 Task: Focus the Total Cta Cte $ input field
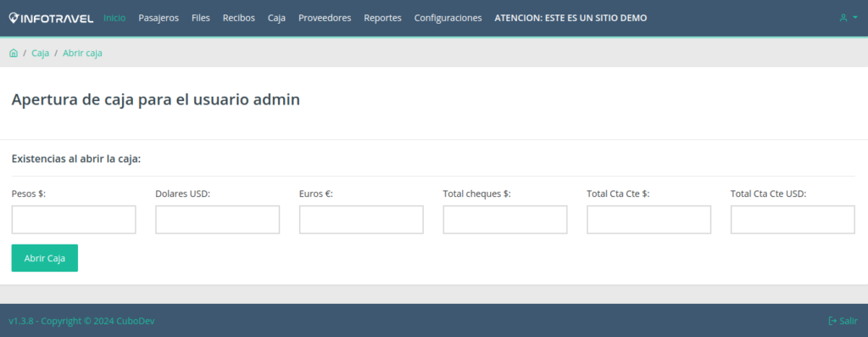[x=648, y=220]
